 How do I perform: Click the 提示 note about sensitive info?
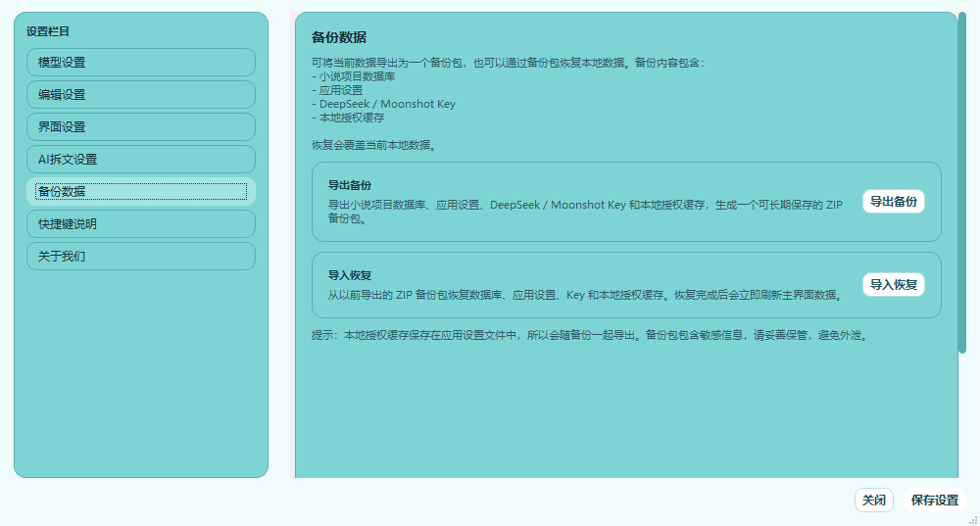click(x=591, y=335)
